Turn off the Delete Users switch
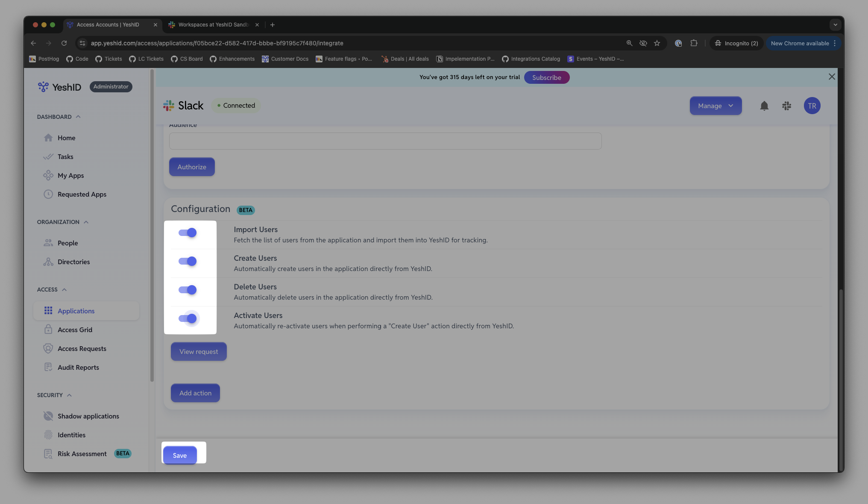This screenshot has height=504, width=868. click(188, 290)
